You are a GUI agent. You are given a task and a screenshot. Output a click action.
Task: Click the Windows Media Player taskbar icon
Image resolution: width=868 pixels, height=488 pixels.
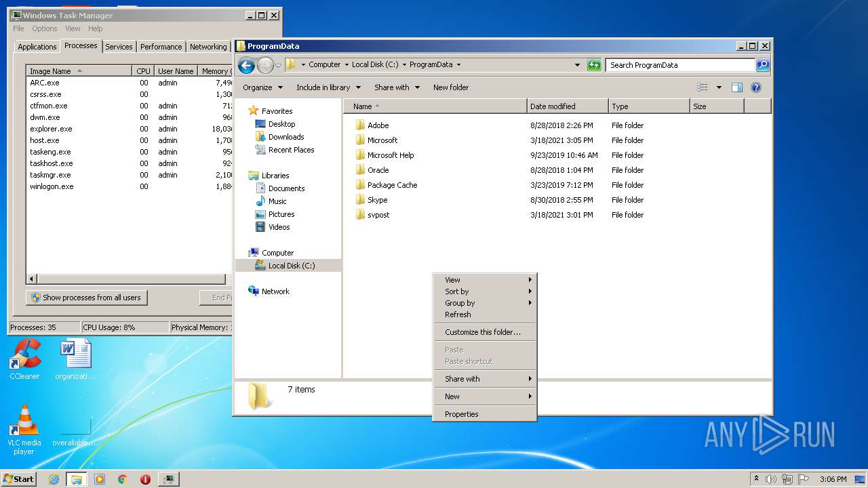click(x=100, y=479)
